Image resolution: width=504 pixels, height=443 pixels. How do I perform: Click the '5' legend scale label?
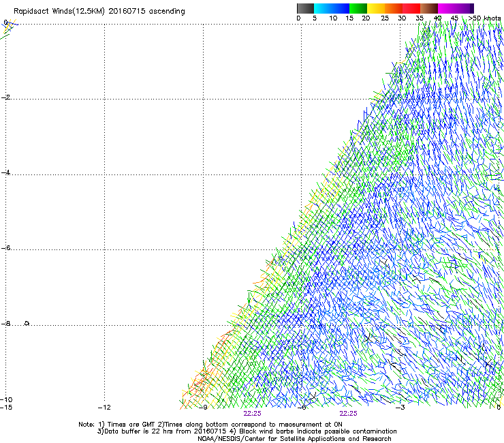pos(315,18)
